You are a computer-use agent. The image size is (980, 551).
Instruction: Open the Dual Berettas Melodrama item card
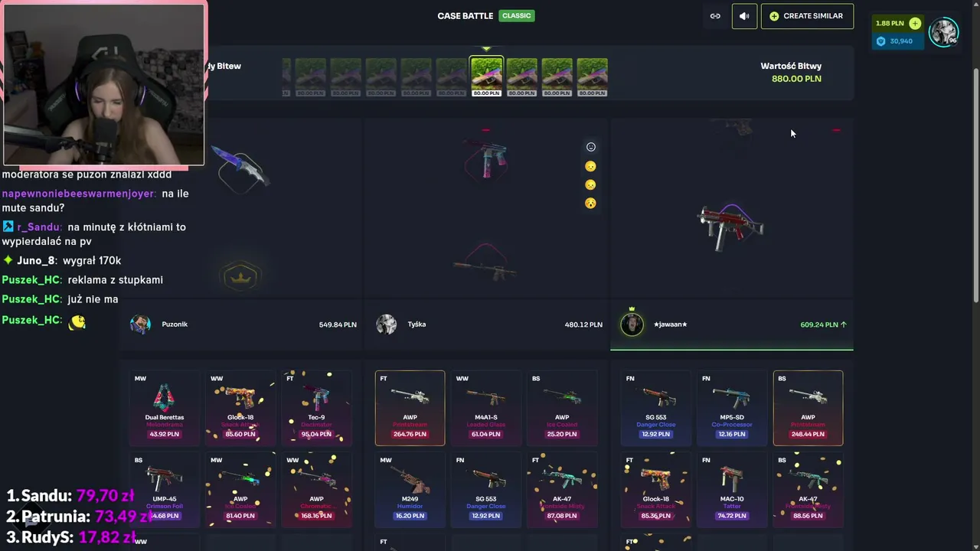pyautogui.click(x=165, y=408)
